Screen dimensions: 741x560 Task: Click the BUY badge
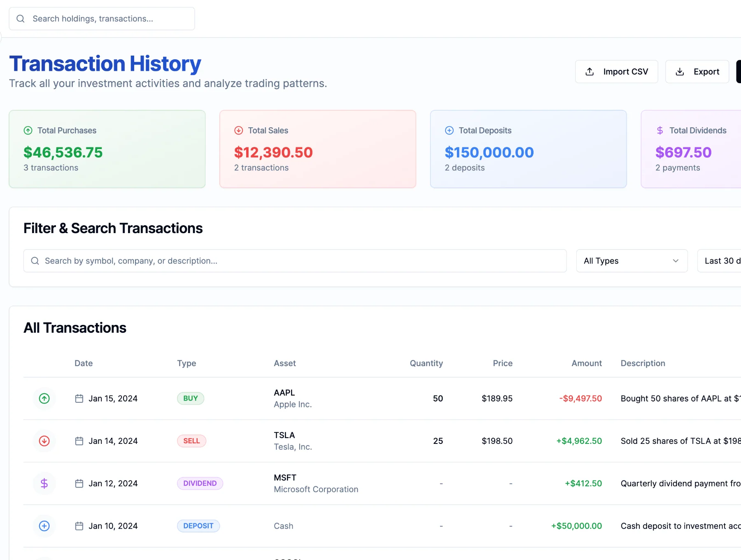(191, 398)
